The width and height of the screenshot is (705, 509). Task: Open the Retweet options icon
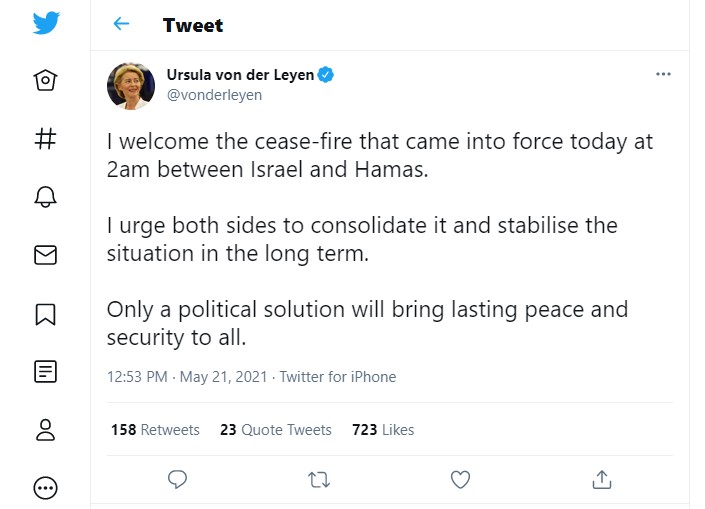319,480
